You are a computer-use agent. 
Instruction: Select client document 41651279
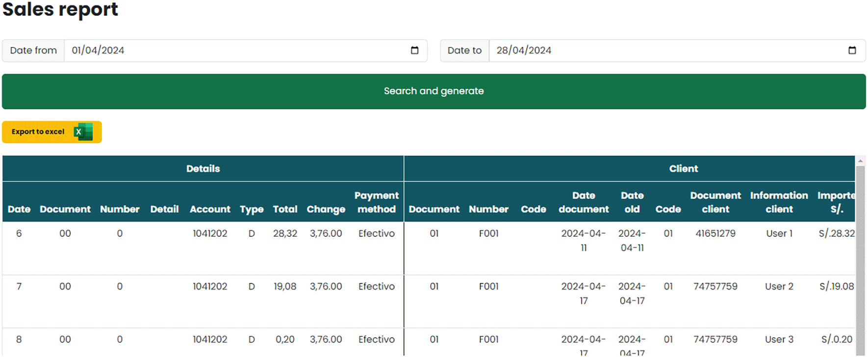click(x=715, y=234)
